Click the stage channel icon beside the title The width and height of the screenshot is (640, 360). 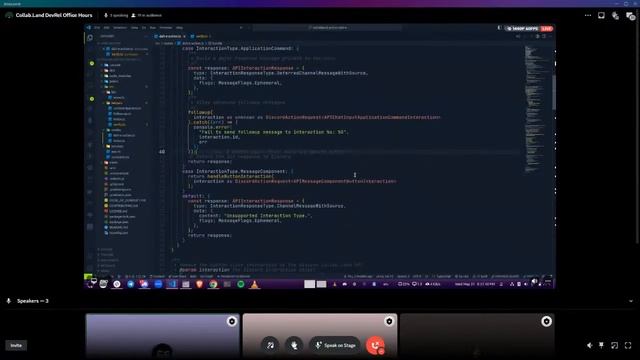(9, 16)
